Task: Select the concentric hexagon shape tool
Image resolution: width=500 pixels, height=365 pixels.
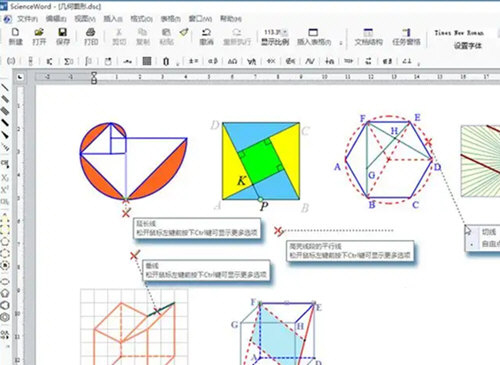Action: click(5, 317)
